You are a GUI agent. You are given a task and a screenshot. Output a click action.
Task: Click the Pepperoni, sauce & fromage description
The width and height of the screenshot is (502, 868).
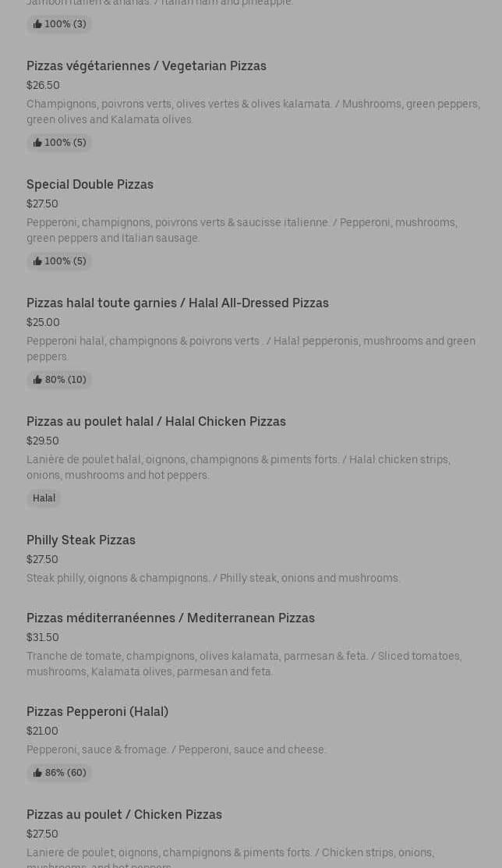tap(176, 749)
